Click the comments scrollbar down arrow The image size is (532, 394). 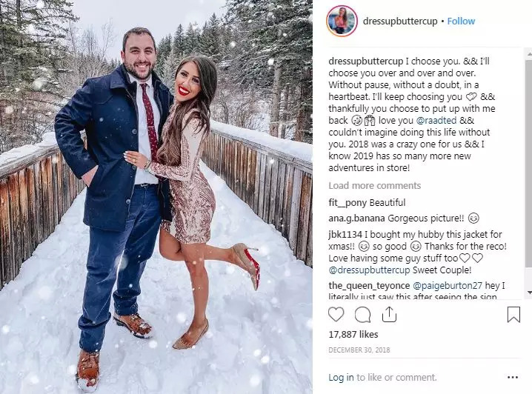[529, 293]
